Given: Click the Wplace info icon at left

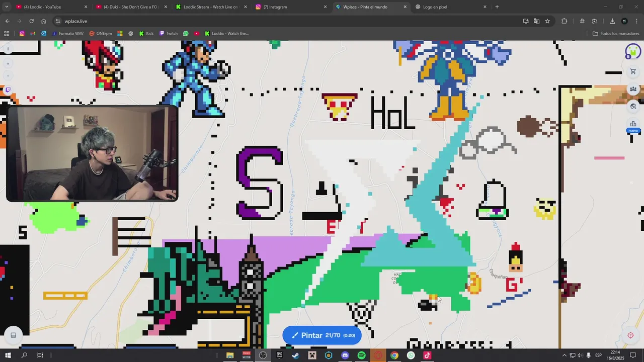Looking at the screenshot, I should (x=8, y=49).
